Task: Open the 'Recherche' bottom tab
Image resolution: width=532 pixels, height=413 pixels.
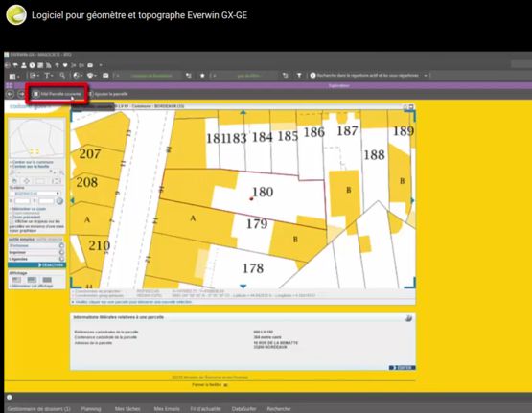Action: pos(279,409)
